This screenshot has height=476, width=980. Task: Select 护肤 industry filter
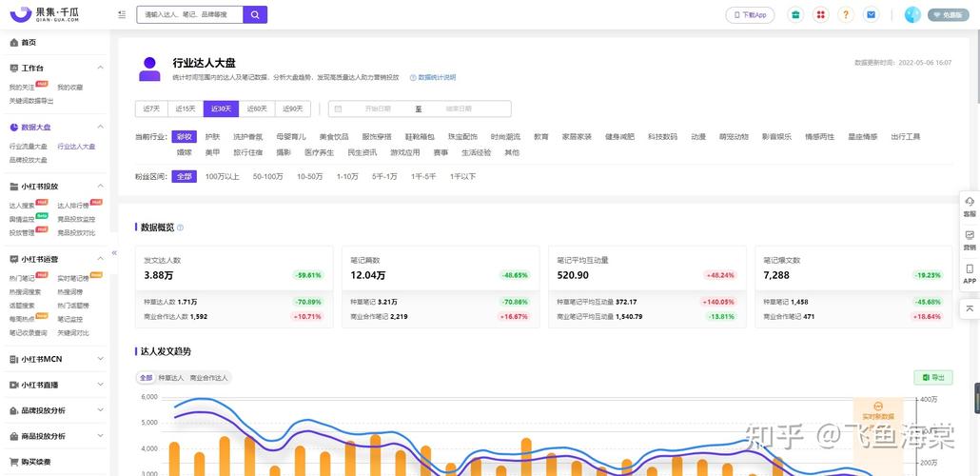(212, 137)
